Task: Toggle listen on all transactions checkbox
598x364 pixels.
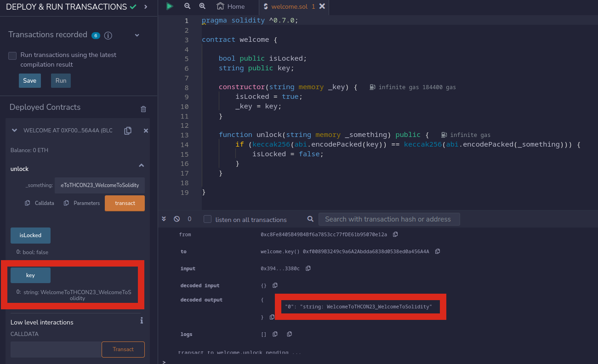Action: pyautogui.click(x=208, y=219)
